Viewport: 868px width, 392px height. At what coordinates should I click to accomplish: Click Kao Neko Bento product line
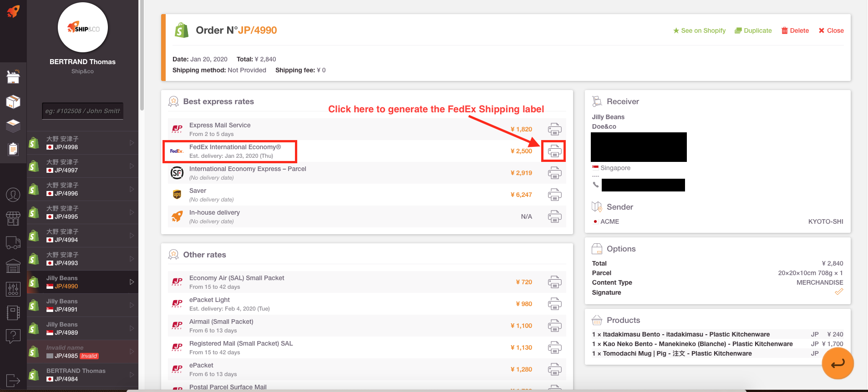[x=717, y=344]
